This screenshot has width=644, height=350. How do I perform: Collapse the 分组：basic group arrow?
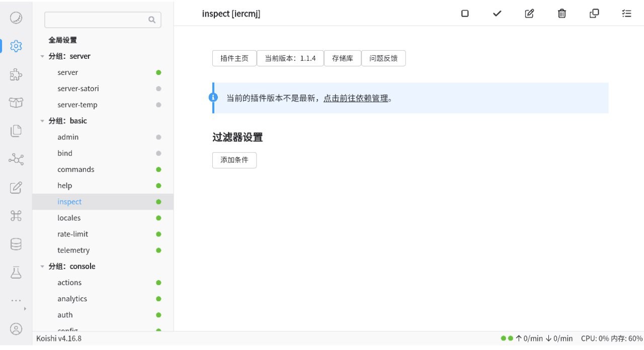pos(42,121)
